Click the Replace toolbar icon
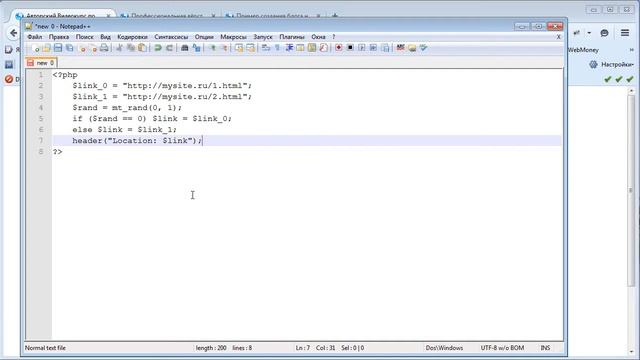The image size is (640, 360). click(196, 48)
